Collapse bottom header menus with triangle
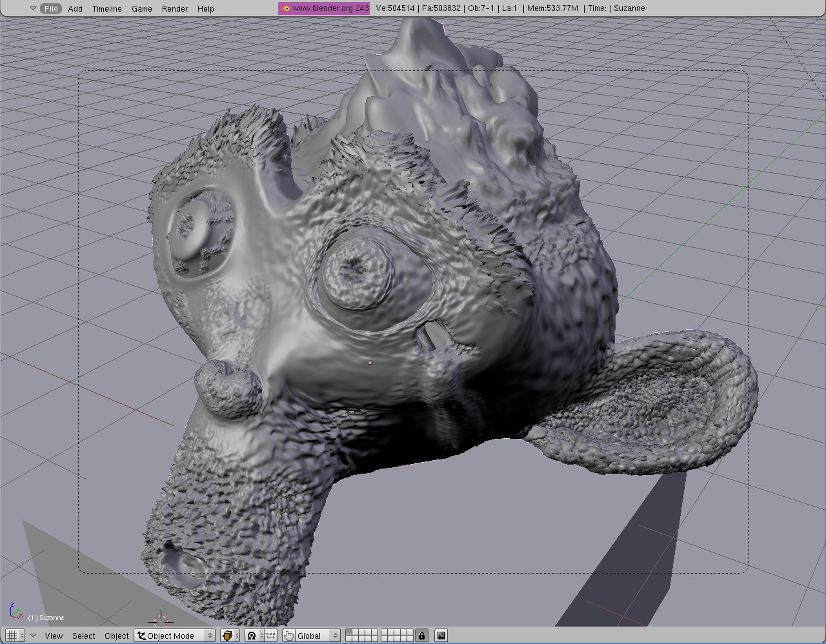The width and height of the screenshot is (826, 644). pyautogui.click(x=34, y=636)
